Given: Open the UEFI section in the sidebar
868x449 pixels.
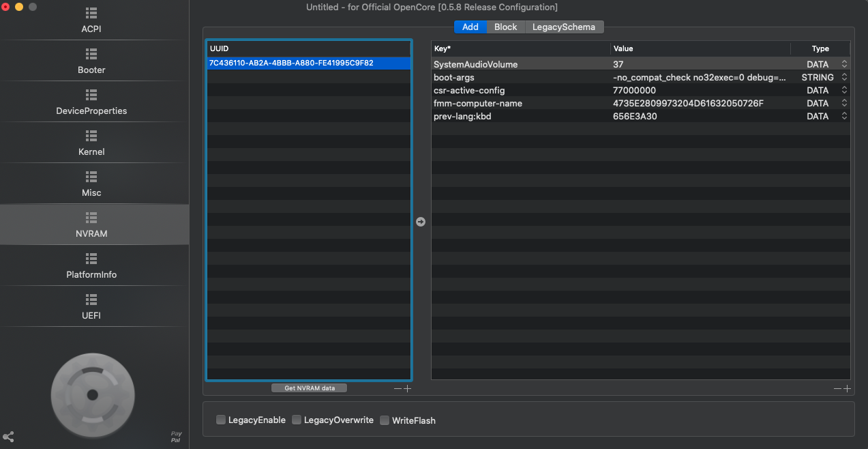Looking at the screenshot, I should click(91, 306).
